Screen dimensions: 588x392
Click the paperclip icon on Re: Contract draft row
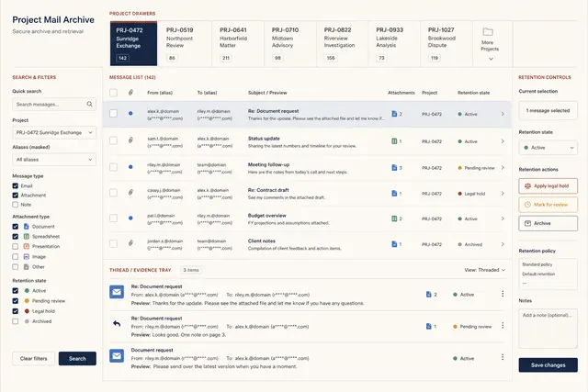click(x=130, y=192)
